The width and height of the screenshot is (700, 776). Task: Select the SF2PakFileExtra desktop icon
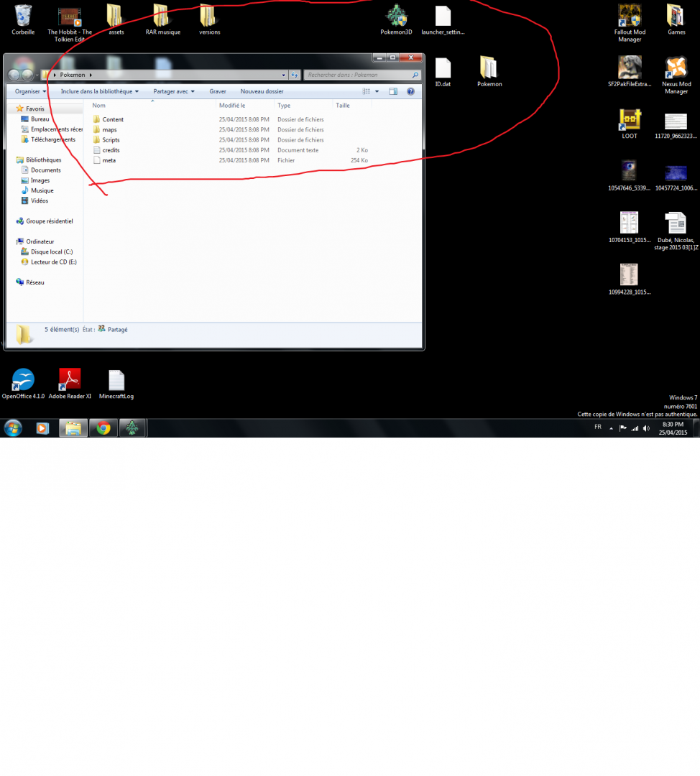tap(630, 73)
